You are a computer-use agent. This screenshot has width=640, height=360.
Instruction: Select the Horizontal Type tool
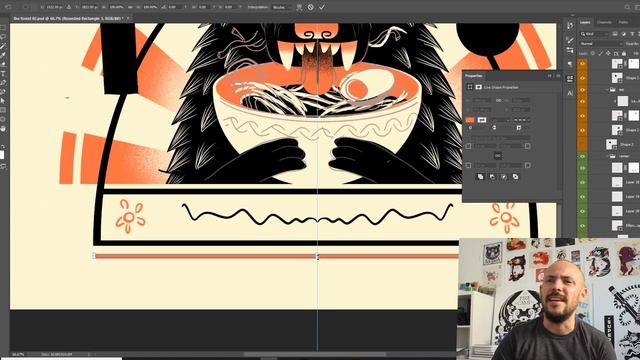[3, 73]
